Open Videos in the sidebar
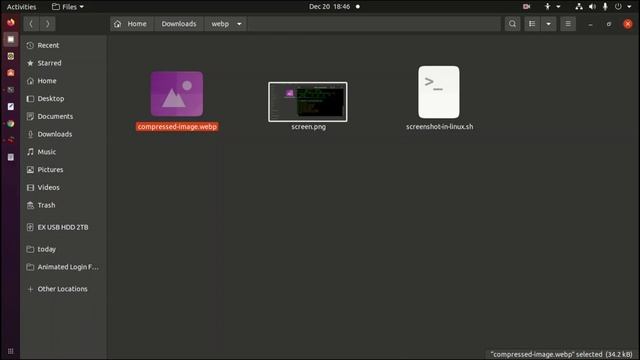Image resolution: width=640 pixels, height=360 pixels. click(64, 187)
